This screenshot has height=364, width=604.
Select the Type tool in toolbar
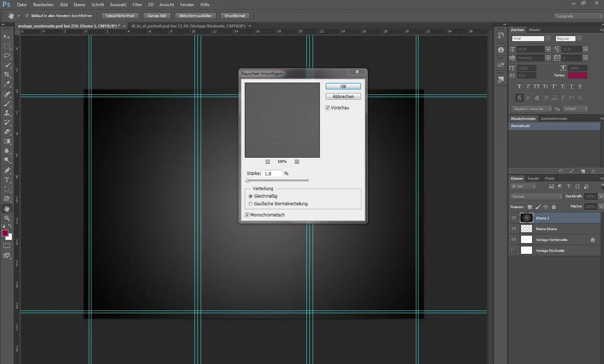pyautogui.click(x=7, y=180)
